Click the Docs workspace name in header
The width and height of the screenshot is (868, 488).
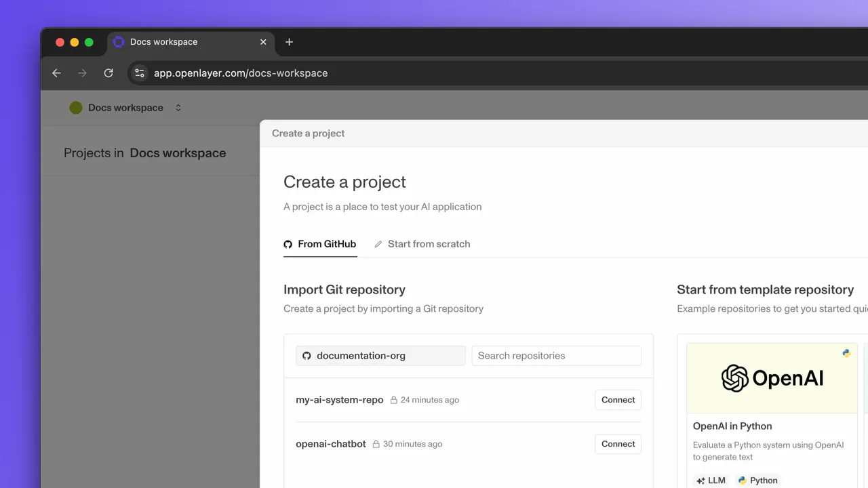(x=125, y=108)
